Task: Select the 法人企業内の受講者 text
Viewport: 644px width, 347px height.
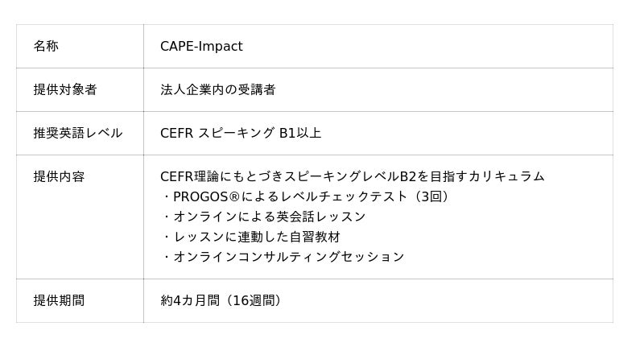Action: coord(218,90)
